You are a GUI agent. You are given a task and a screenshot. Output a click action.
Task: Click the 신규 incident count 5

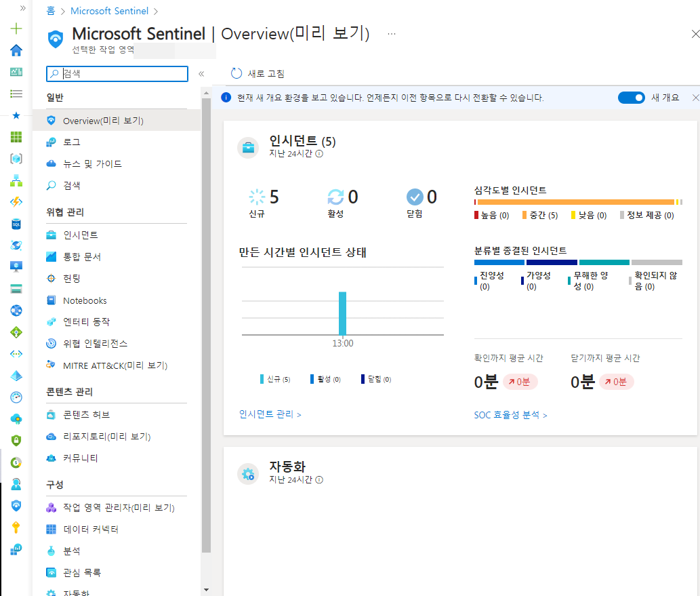[274, 197]
